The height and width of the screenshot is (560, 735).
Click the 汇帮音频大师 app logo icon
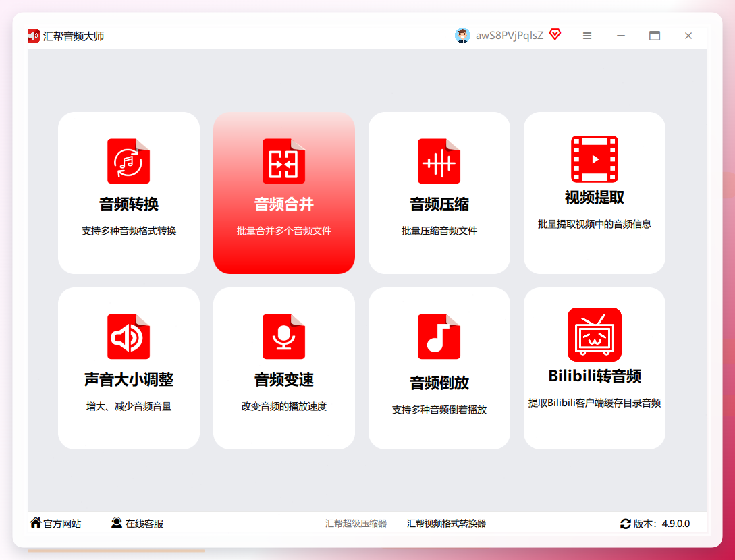(34, 36)
